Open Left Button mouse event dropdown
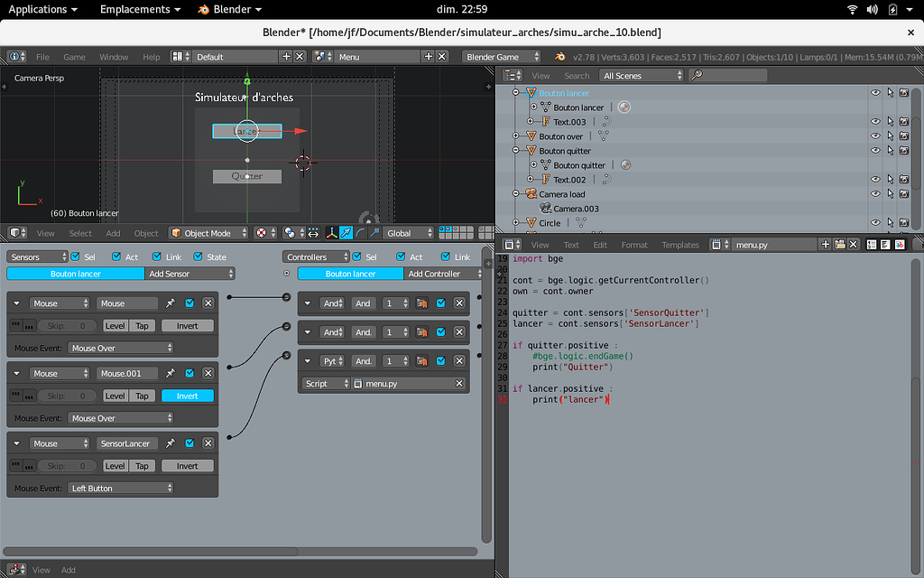This screenshot has width=924, height=578. click(x=120, y=489)
